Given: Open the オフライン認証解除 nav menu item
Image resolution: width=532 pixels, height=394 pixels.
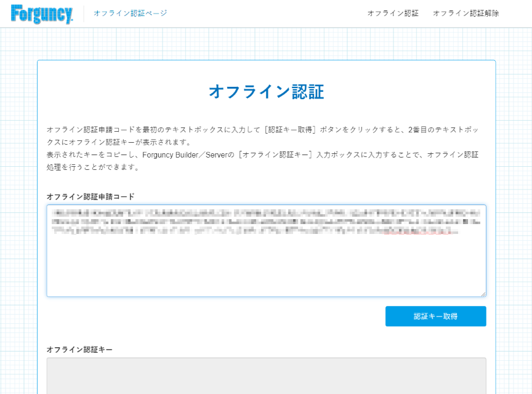Looking at the screenshot, I should pos(466,13).
